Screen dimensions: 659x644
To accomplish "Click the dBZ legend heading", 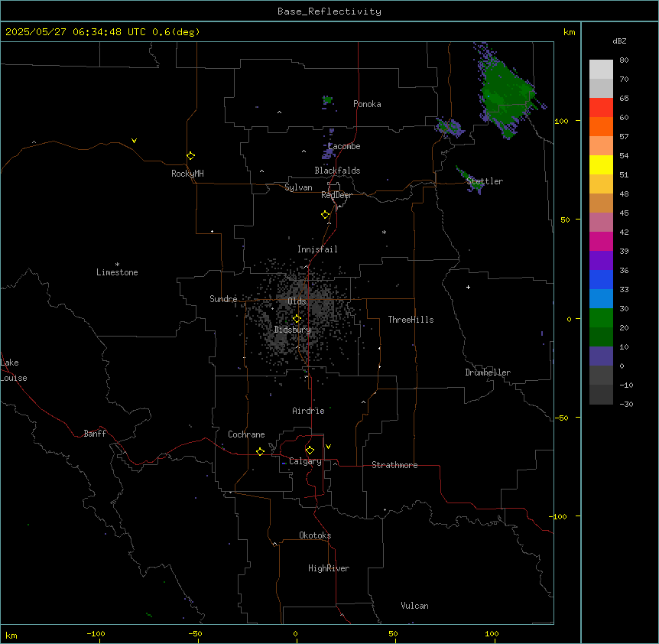I will pos(619,41).
